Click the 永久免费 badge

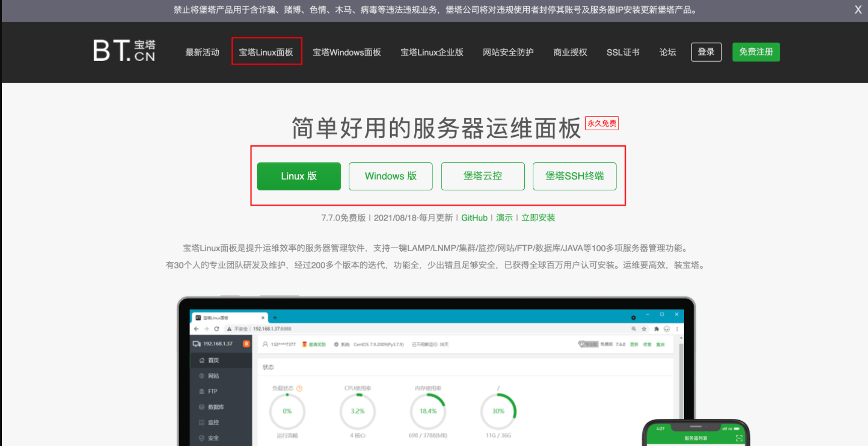pyautogui.click(x=602, y=123)
